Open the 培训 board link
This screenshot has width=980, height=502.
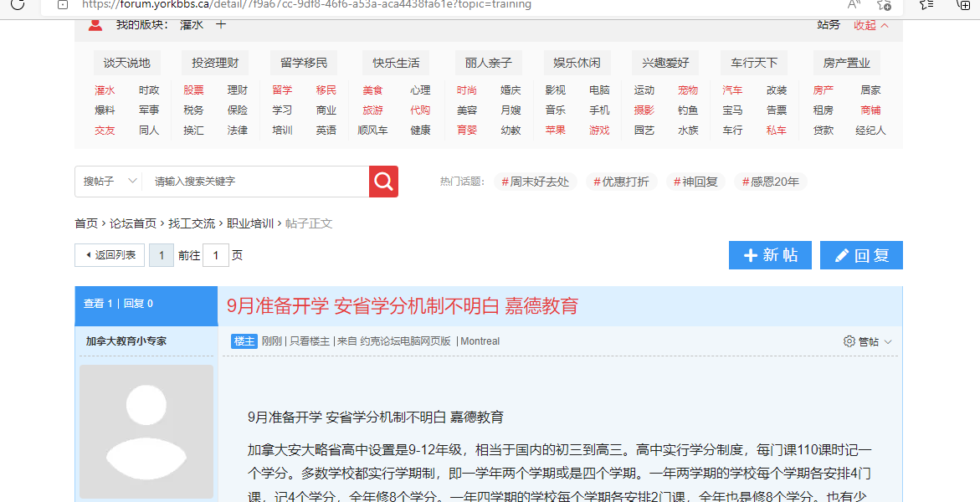tap(283, 131)
